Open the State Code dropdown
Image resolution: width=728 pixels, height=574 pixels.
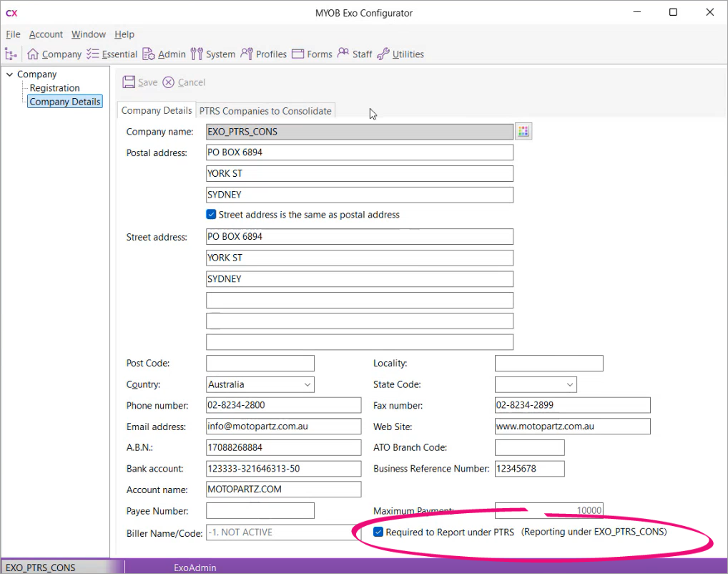coord(536,384)
